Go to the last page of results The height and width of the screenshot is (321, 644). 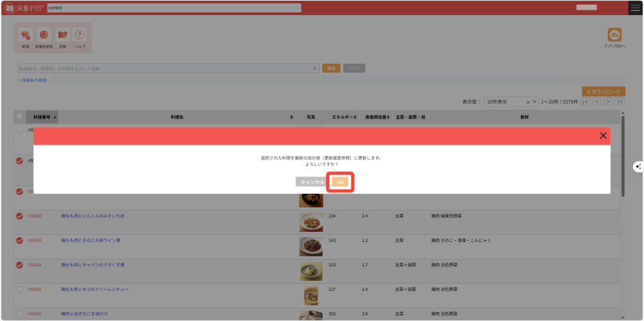click(x=619, y=102)
